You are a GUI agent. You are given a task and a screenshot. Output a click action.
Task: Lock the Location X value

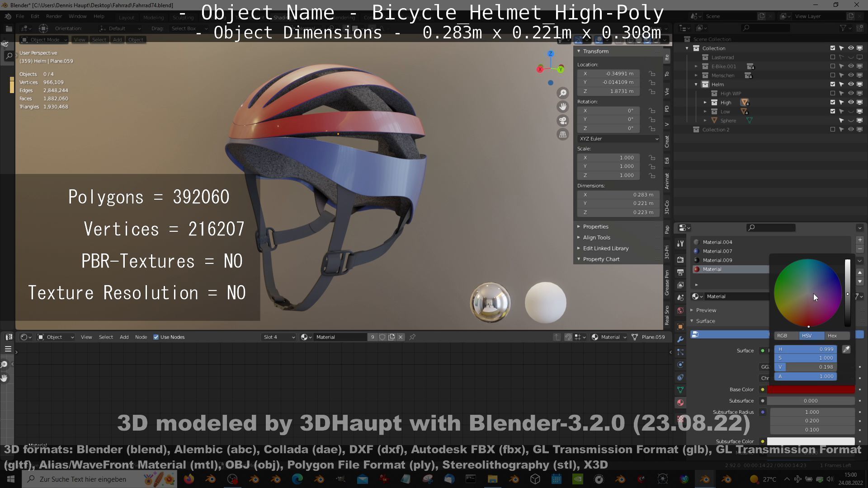point(652,74)
